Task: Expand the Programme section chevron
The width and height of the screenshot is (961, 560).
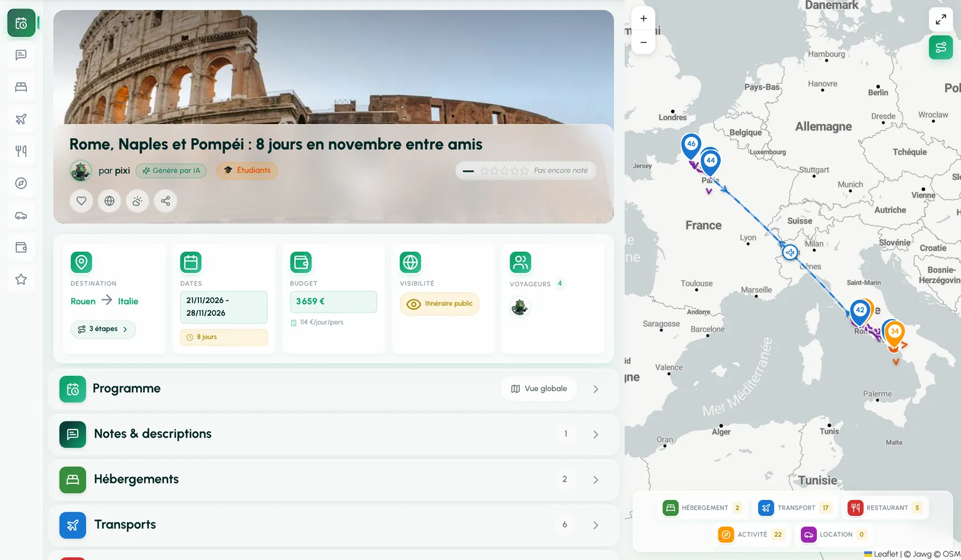Action: pyautogui.click(x=595, y=389)
